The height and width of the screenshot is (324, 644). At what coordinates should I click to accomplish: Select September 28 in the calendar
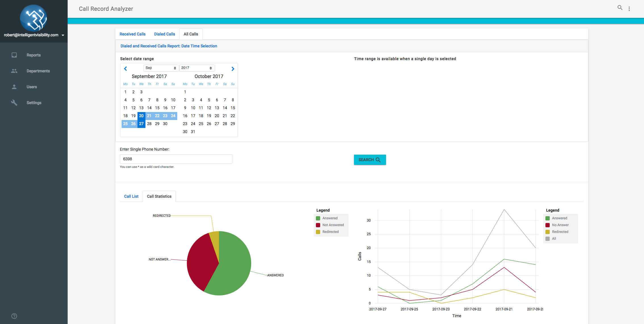149,124
